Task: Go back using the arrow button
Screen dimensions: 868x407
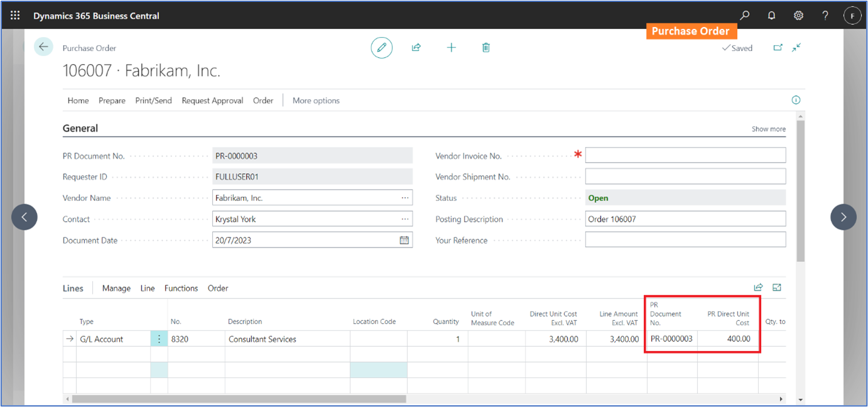Action: click(43, 47)
